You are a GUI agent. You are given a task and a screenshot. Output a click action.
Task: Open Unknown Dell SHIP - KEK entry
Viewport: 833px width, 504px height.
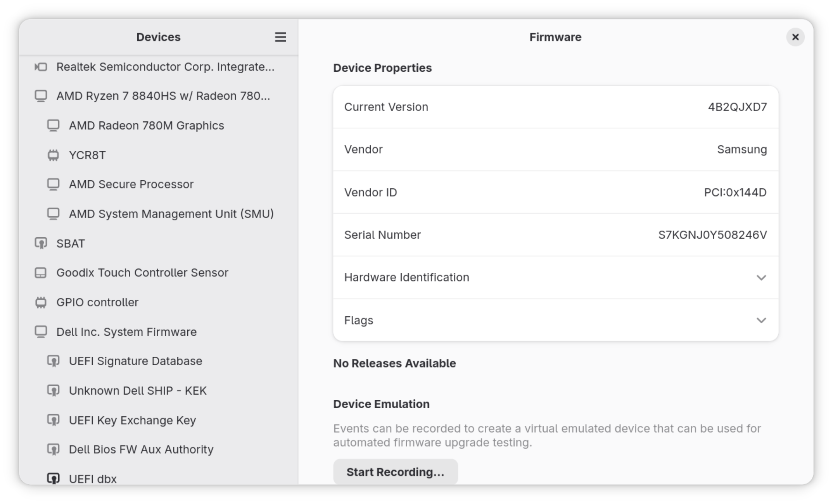138,391
